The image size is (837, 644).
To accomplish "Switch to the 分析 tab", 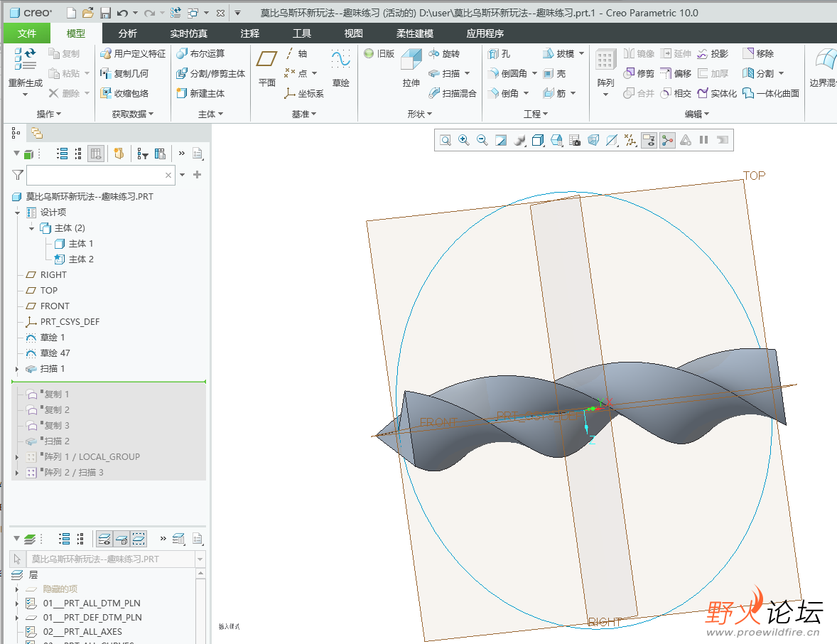I will click(128, 33).
